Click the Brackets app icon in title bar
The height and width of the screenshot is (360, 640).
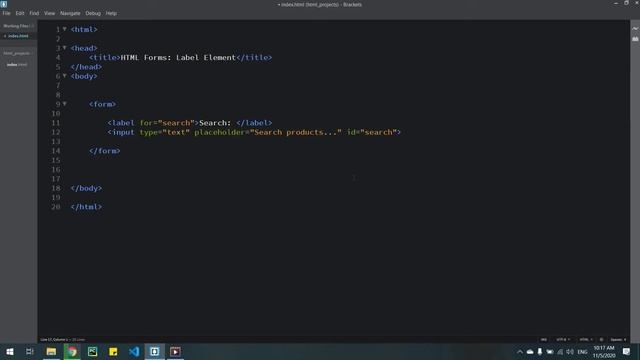pos(4,4)
